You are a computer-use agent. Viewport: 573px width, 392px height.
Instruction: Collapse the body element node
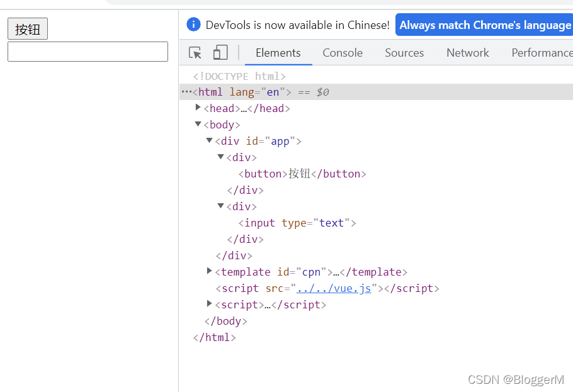pos(198,124)
